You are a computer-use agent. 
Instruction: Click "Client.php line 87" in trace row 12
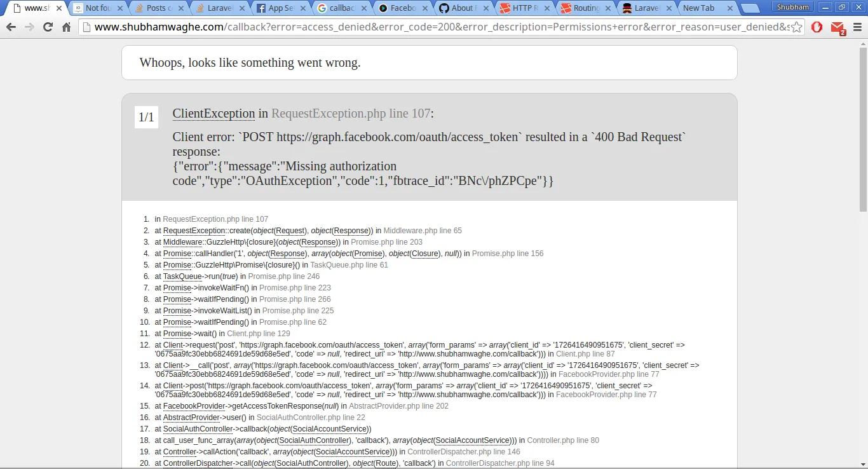coord(585,354)
